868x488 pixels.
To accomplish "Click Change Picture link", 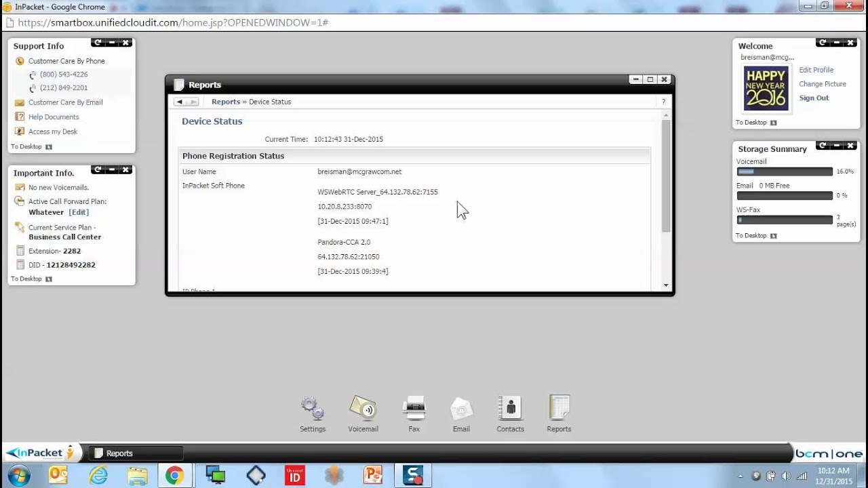I will (x=823, y=84).
